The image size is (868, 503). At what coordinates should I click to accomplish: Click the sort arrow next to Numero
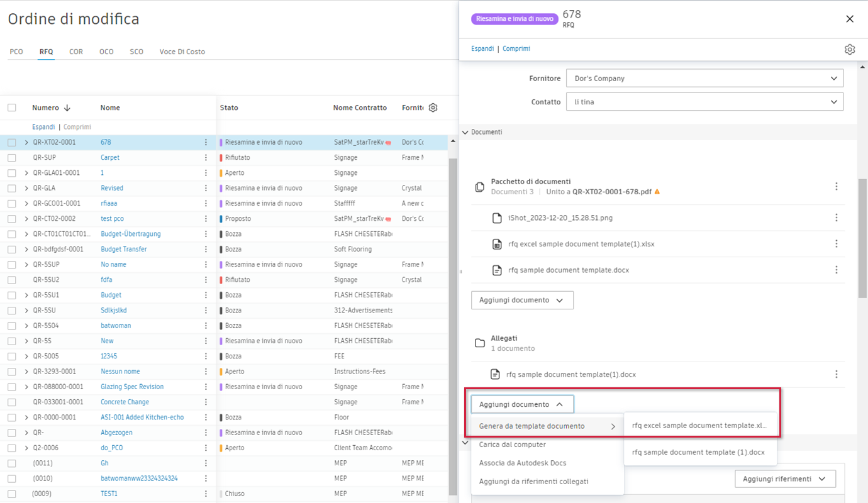coord(67,108)
